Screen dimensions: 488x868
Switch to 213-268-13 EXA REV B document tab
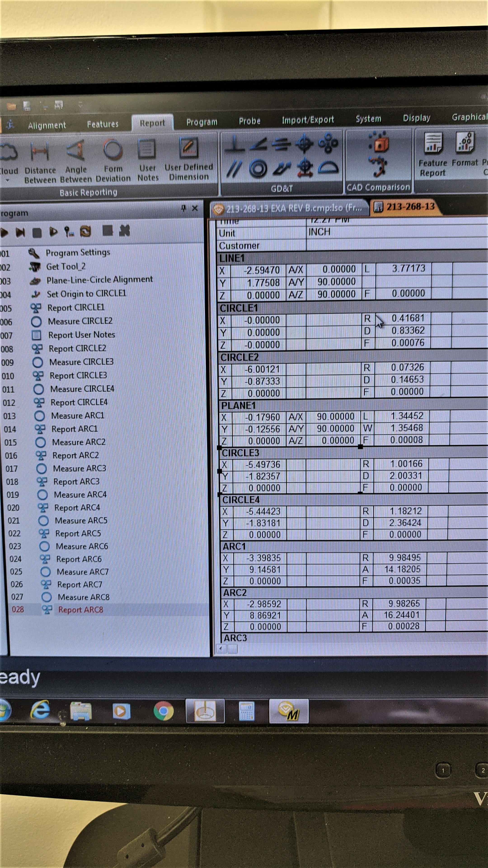pyautogui.click(x=290, y=209)
